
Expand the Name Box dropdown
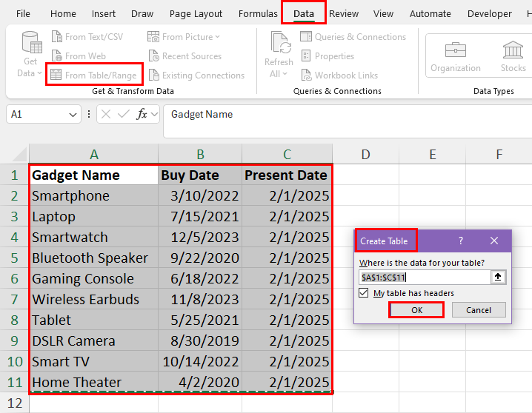[x=73, y=115]
